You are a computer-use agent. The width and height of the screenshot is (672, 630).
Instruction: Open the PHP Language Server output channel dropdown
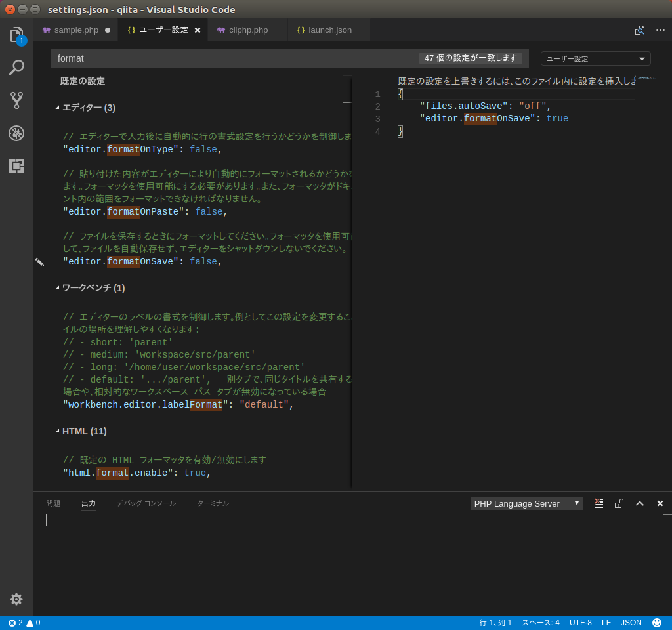526,503
